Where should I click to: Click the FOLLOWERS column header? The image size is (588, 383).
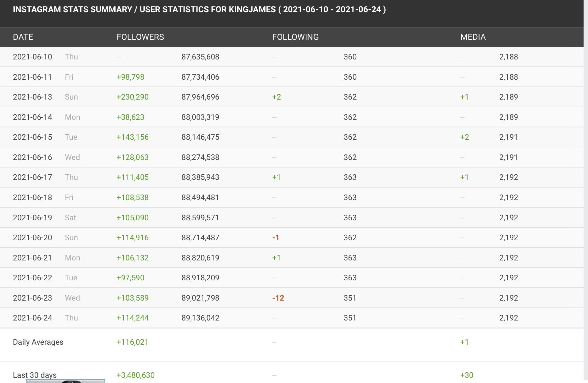(140, 37)
